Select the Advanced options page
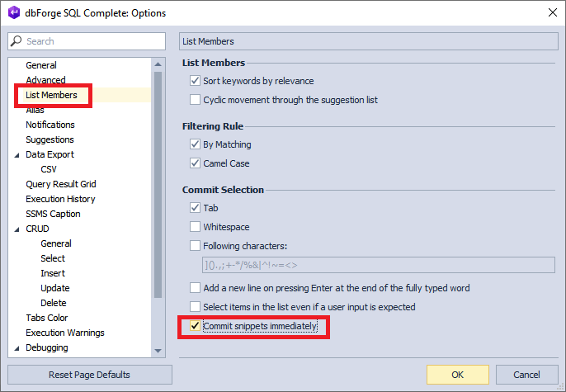This screenshot has height=392, width=566. point(45,80)
